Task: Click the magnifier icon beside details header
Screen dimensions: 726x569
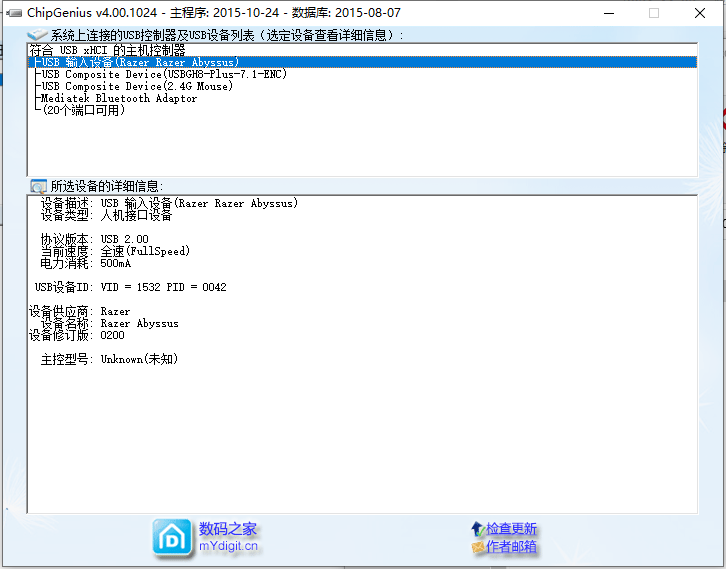Action: [38, 186]
